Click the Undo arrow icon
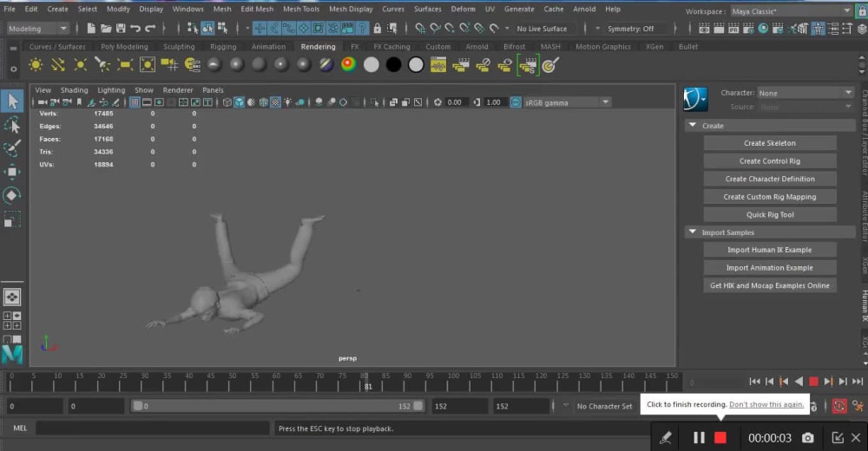868x451 pixels. [135, 29]
